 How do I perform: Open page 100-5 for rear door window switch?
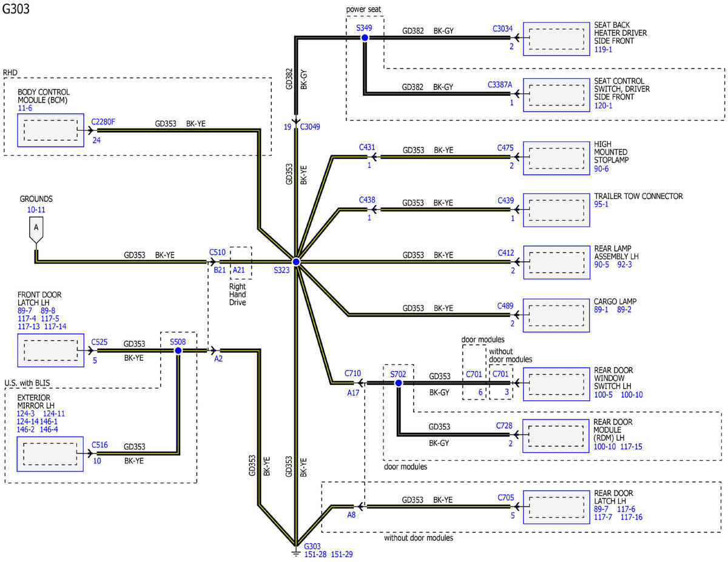pyautogui.click(x=604, y=395)
